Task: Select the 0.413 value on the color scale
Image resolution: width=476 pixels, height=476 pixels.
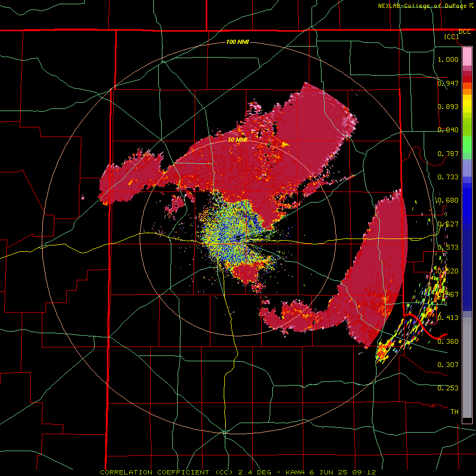Action: (448, 318)
